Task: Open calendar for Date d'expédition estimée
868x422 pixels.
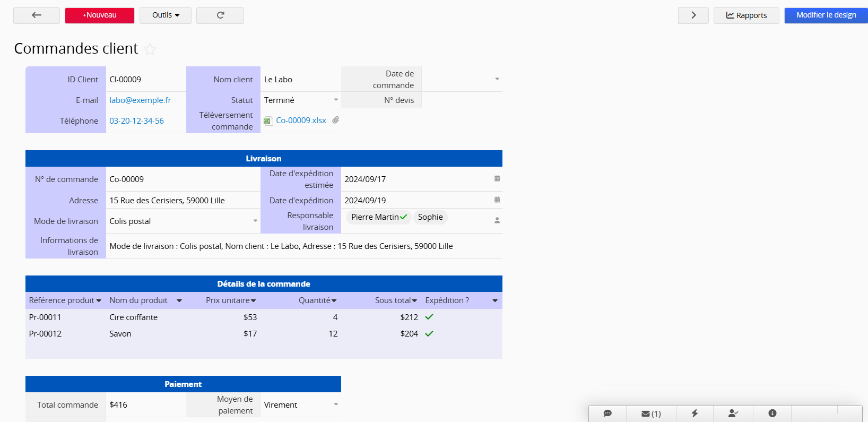Action: pos(497,179)
